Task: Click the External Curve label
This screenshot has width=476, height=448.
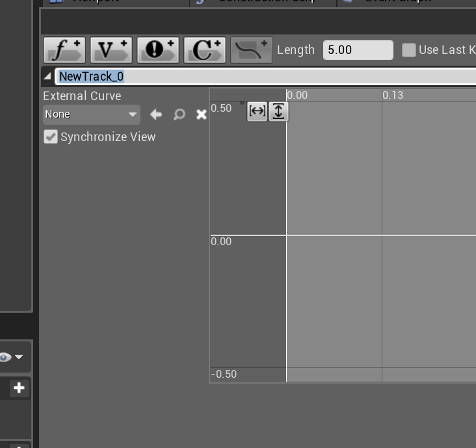Action: [82, 96]
